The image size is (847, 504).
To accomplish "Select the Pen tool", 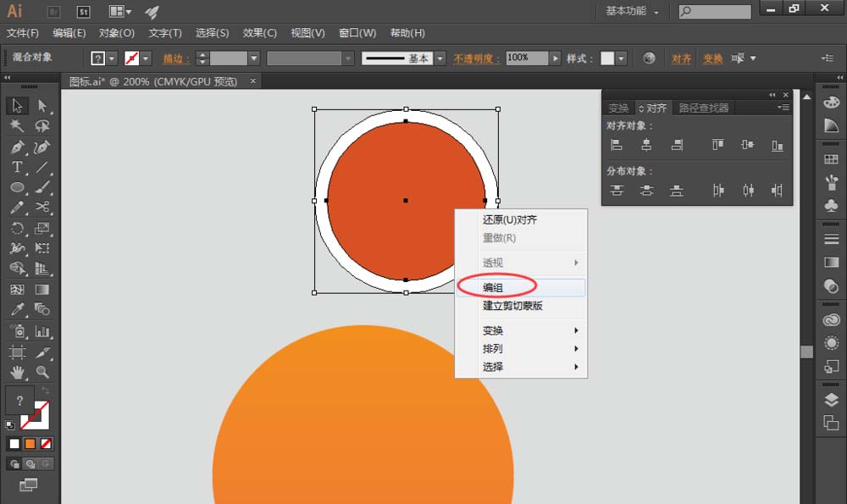I will (17, 147).
